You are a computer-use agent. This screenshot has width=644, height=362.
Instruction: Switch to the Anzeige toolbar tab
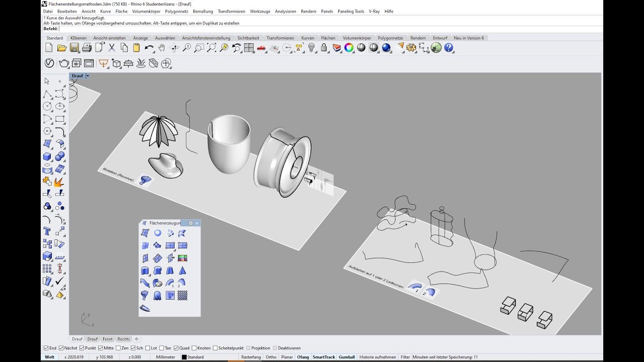click(140, 38)
